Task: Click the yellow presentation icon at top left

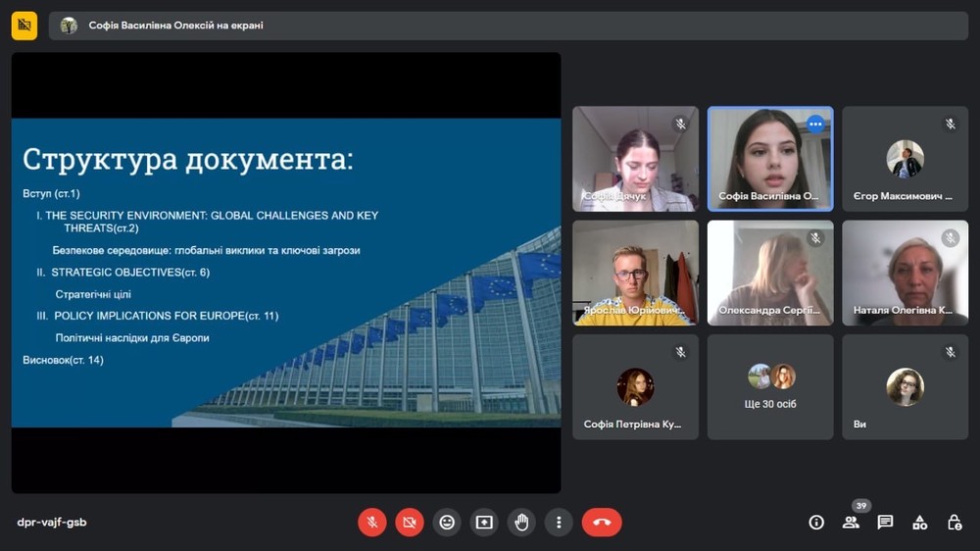Action: coord(24,25)
